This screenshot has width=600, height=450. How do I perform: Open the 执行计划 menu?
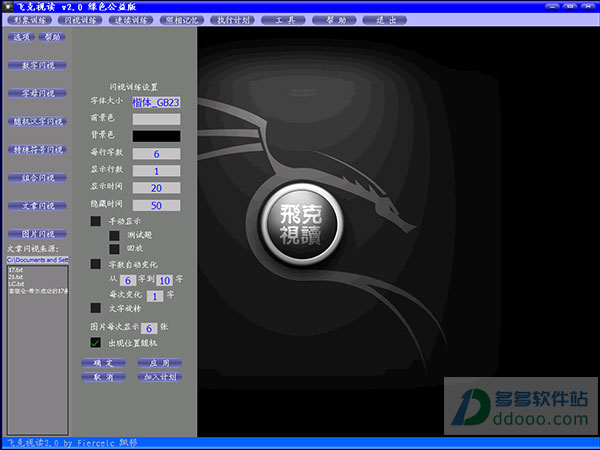tap(233, 20)
